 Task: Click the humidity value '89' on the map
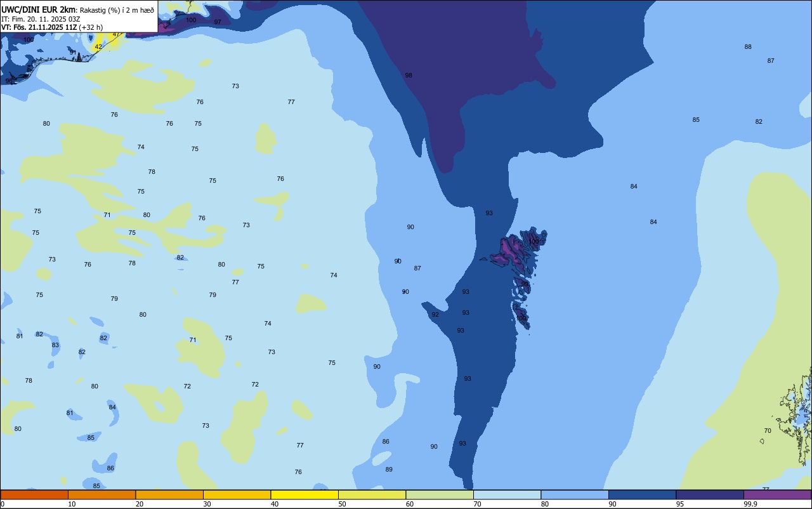click(389, 470)
